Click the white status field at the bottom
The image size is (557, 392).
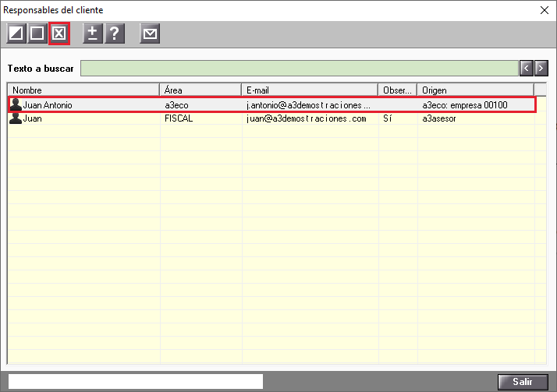click(136, 381)
